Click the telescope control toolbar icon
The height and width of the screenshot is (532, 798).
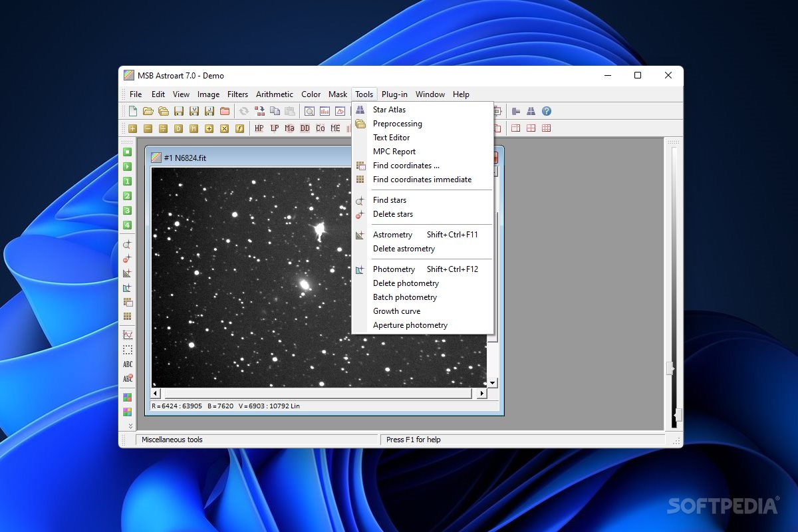[515, 111]
